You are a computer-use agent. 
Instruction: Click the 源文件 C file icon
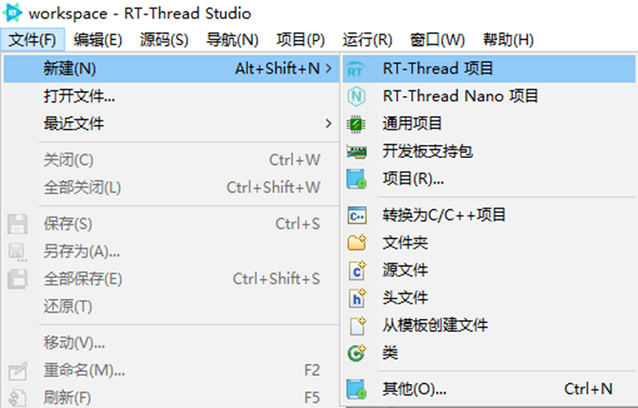click(357, 271)
